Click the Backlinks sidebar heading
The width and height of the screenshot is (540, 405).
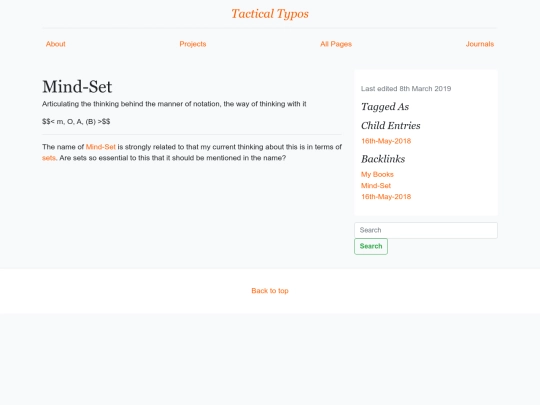pyautogui.click(x=383, y=159)
